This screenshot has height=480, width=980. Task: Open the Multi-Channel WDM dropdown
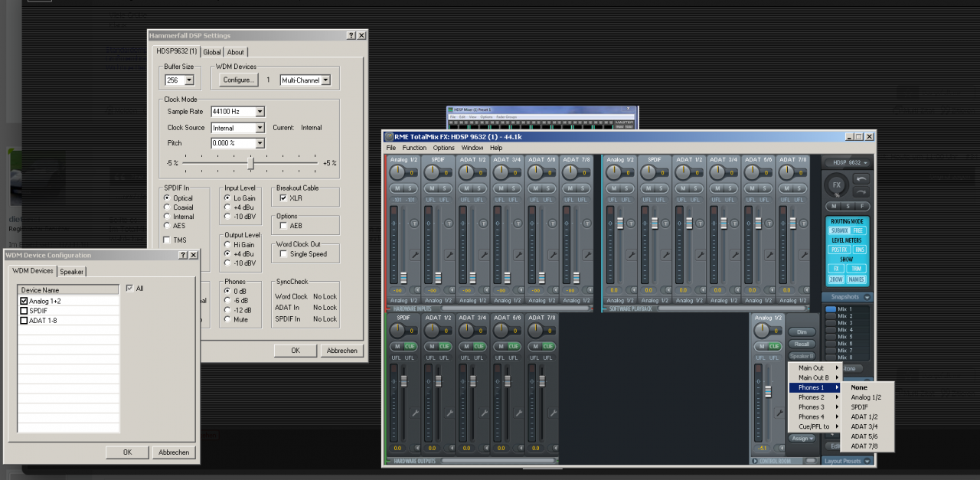click(x=325, y=80)
